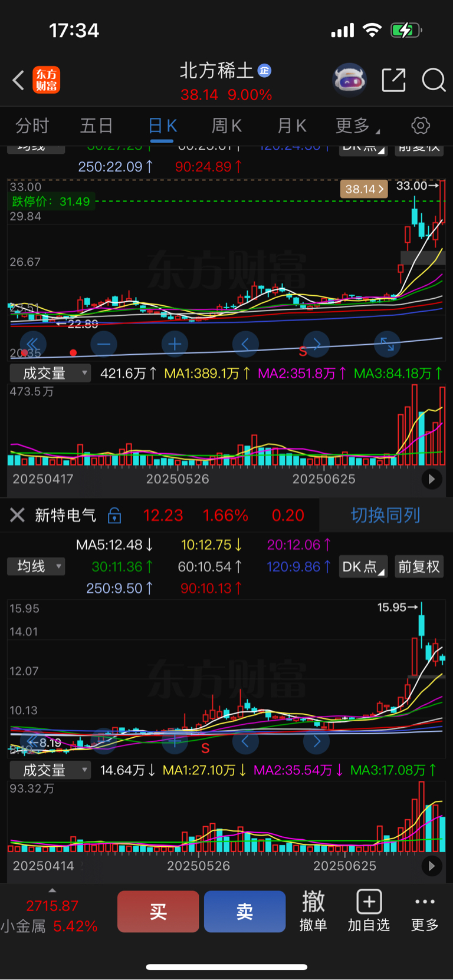This screenshot has width=453, height=980.
Task: Play lower volume chart forward arrow
Action: (432, 866)
